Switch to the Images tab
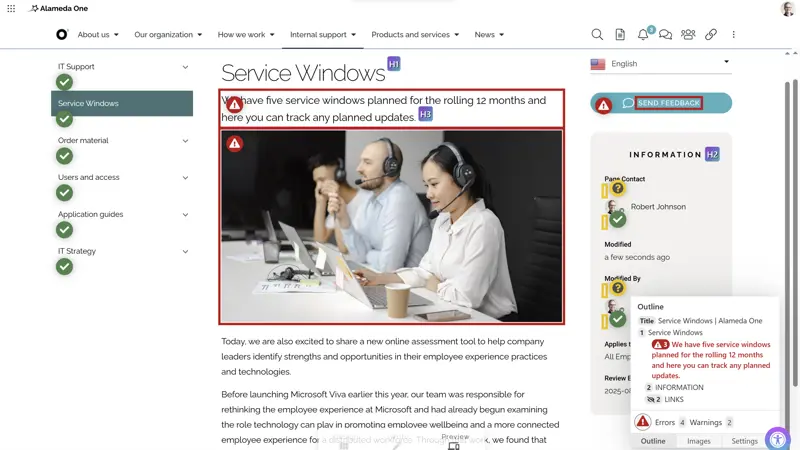Image resolution: width=800 pixels, height=450 pixels. point(698,441)
